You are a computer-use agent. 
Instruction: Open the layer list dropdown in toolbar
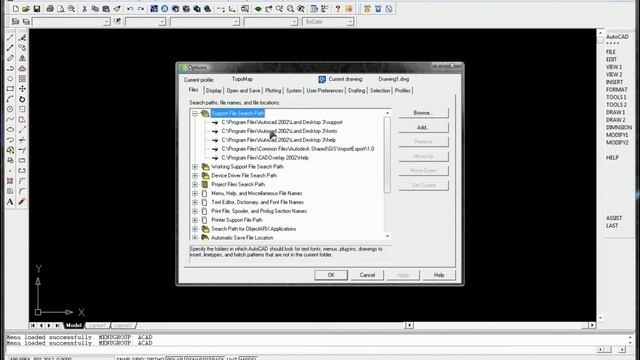[107, 22]
